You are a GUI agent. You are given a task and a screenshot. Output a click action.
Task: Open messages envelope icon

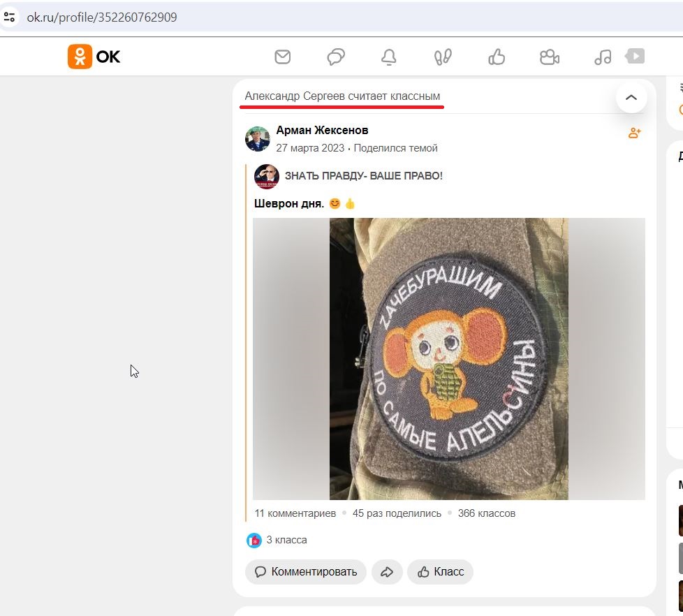click(283, 57)
